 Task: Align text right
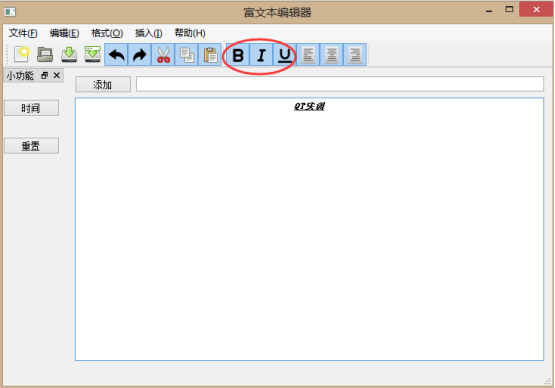355,55
